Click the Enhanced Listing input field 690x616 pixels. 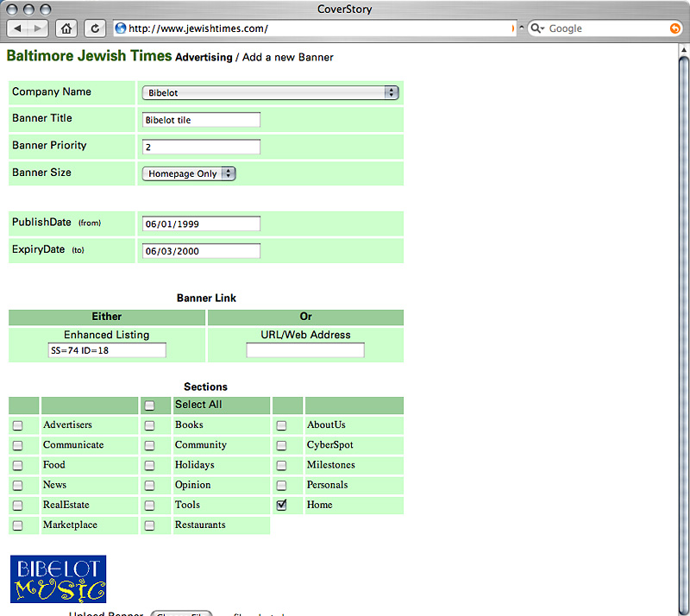pyautogui.click(x=107, y=350)
